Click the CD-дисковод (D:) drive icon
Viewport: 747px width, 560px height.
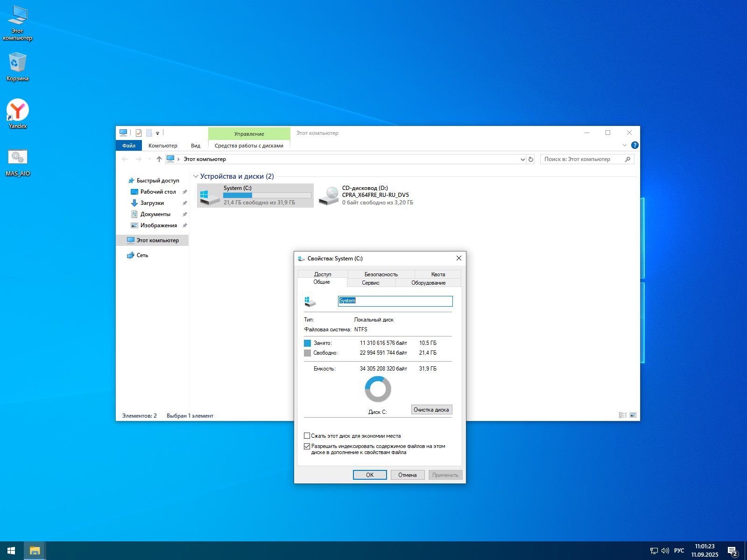(329, 196)
